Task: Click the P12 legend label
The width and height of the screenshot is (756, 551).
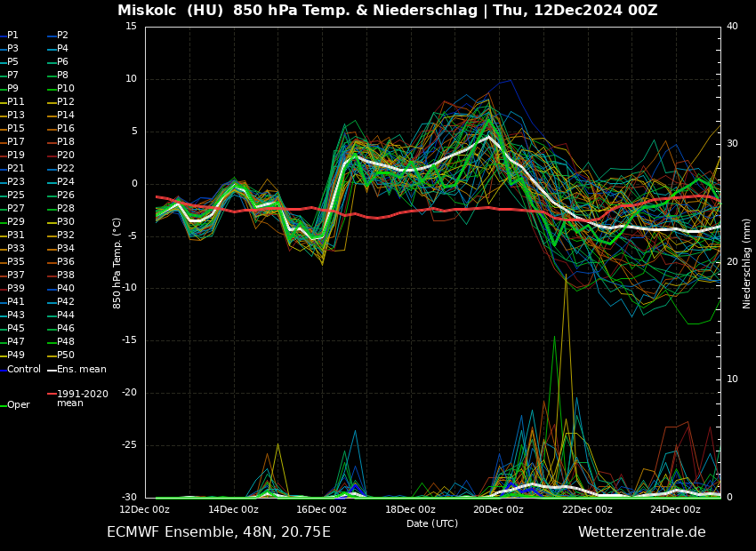Action: click(65, 102)
